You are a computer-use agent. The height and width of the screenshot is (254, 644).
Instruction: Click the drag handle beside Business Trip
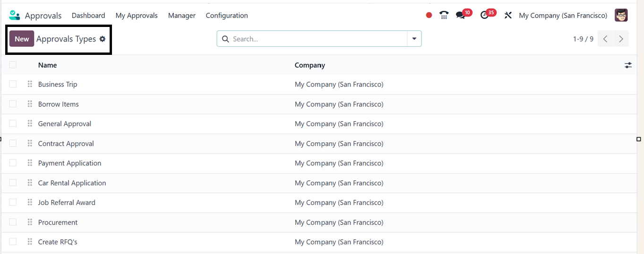point(30,84)
